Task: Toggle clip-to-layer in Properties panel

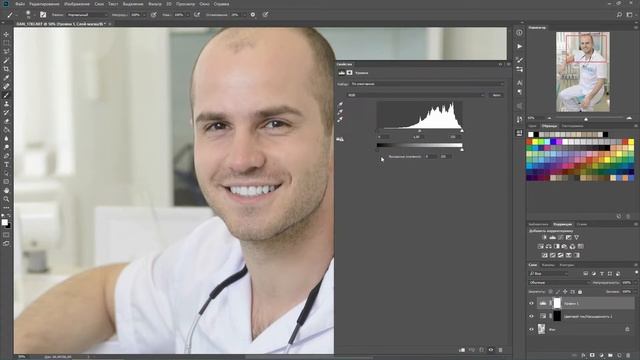Action: 462,350
